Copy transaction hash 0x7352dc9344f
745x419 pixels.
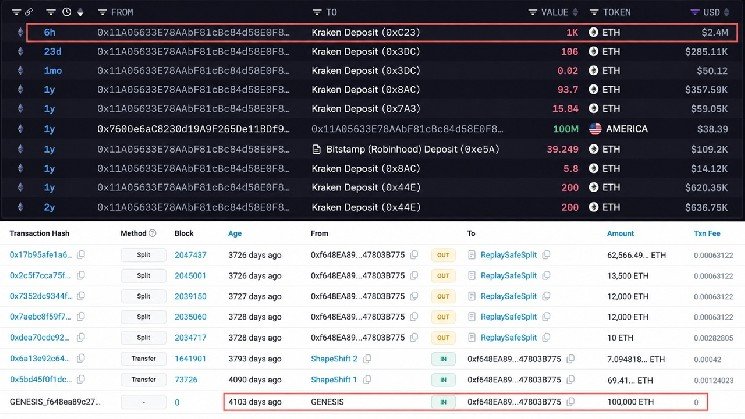pyautogui.click(x=81, y=296)
